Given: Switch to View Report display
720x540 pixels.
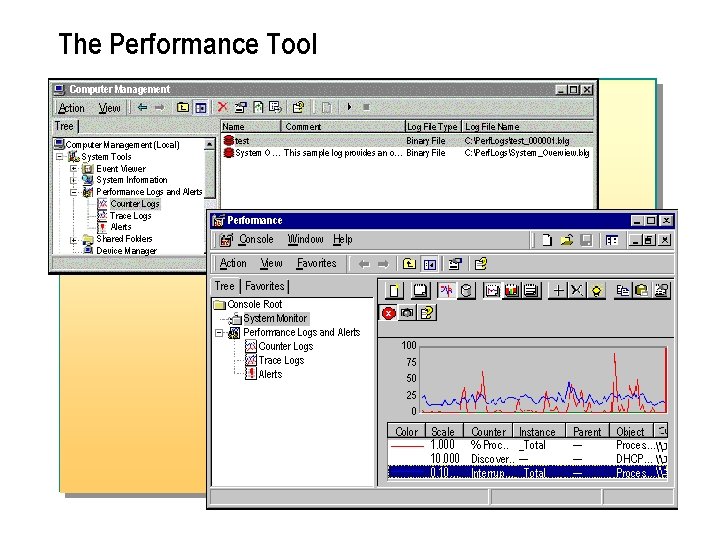Looking at the screenshot, I should 531,291.
